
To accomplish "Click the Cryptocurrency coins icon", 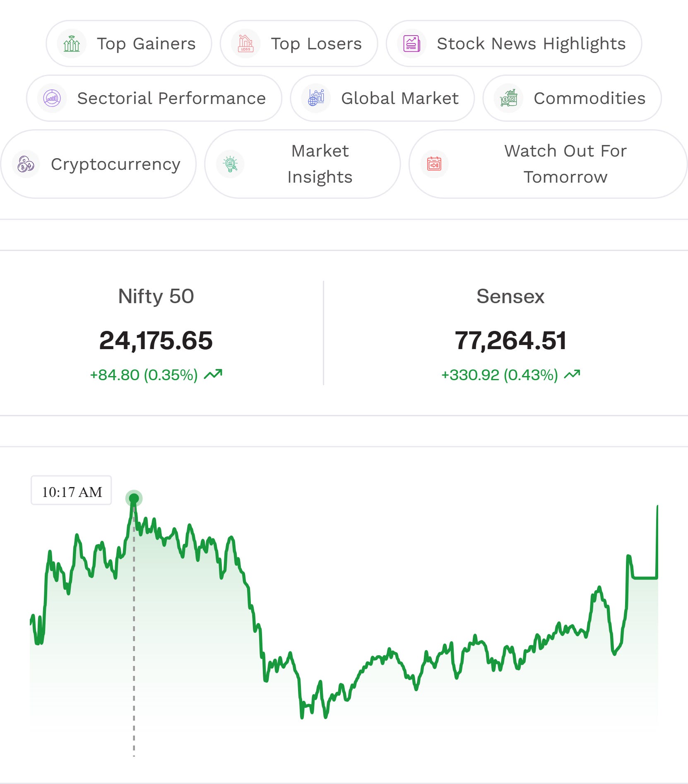I will 26,164.
